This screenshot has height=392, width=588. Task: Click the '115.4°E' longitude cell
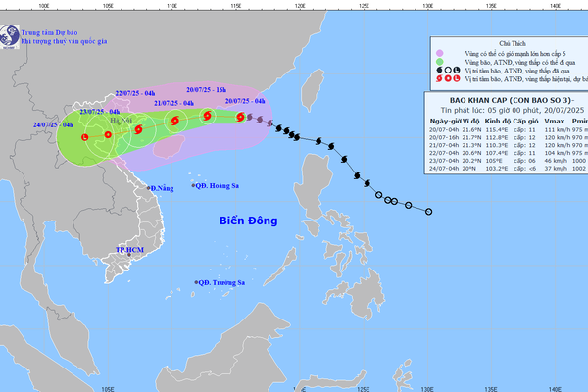(496, 129)
